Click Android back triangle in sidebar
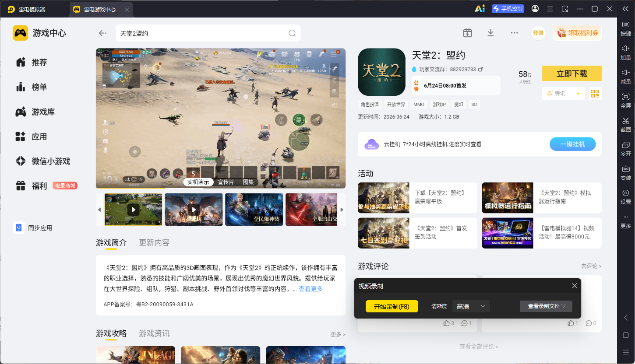Image resolution: width=635 pixels, height=364 pixels. coord(626,318)
